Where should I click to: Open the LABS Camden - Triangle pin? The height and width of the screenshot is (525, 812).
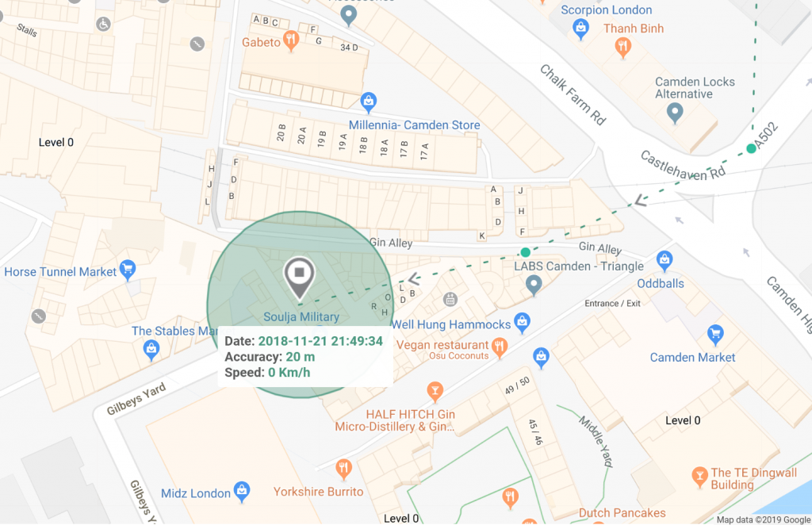(534, 285)
